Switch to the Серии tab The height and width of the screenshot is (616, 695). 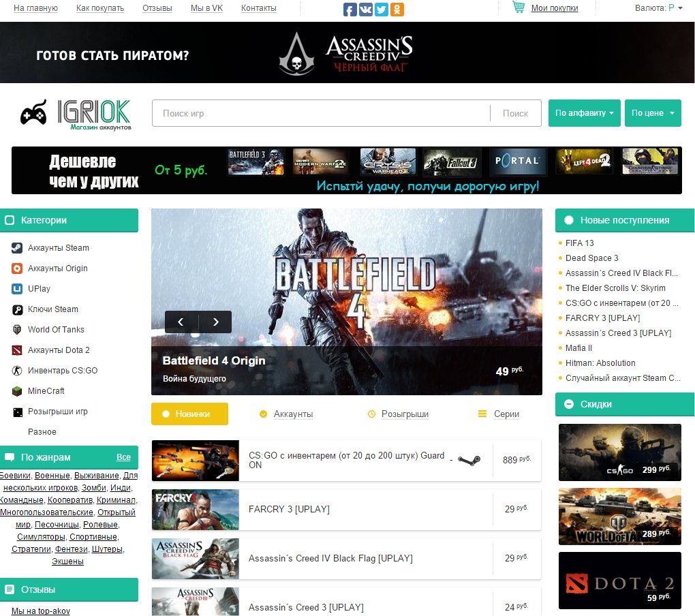click(499, 414)
